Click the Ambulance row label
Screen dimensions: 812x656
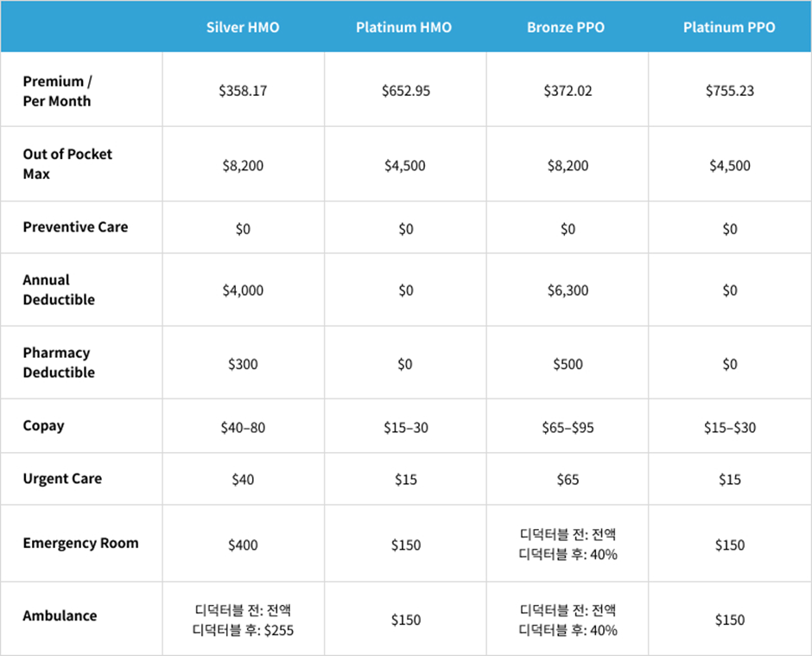click(60, 615)
